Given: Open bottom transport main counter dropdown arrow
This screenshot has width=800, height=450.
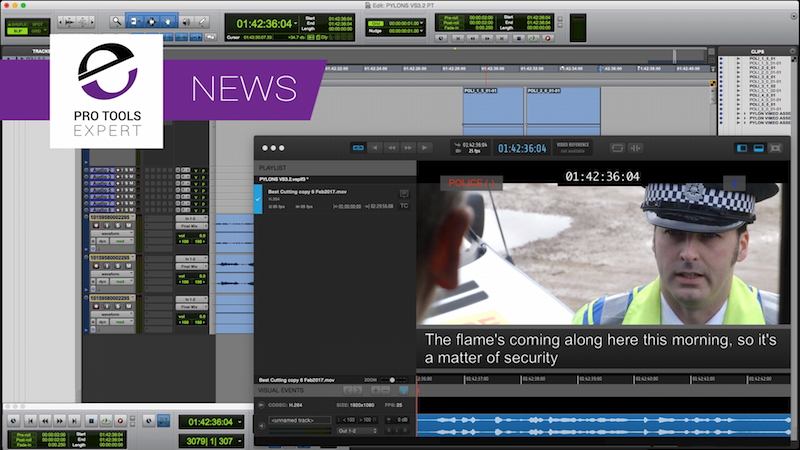Looking at the screenshot, I should click(x=240, y=422).
